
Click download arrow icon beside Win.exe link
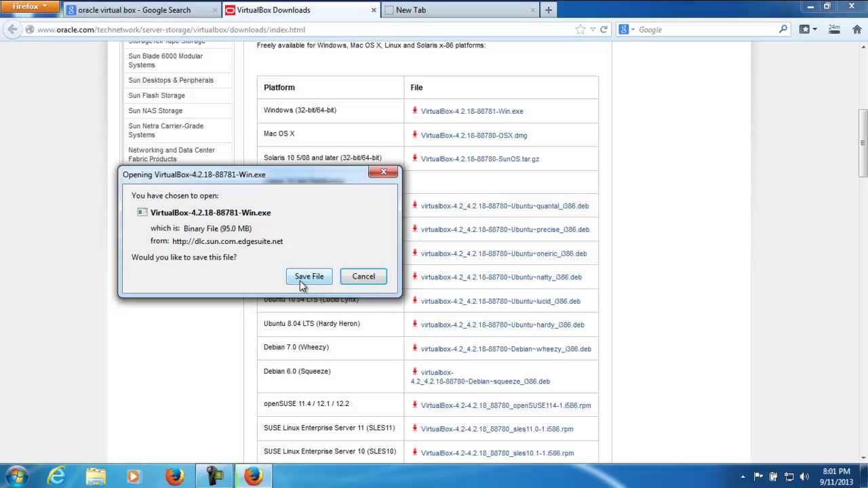pos(414,110)
